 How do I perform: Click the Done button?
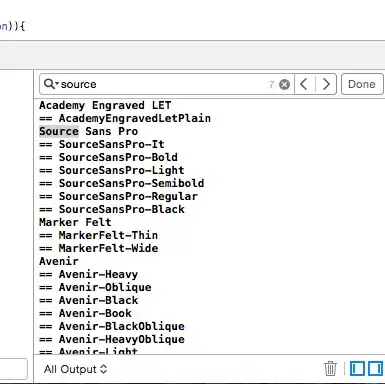point(362,84)
